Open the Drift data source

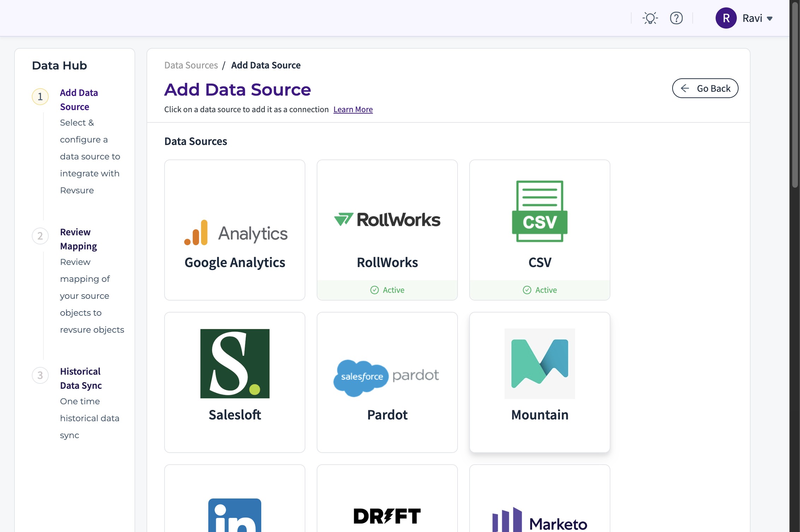point(387,516)
